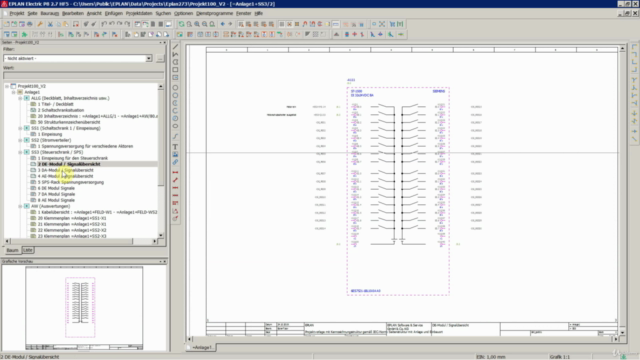This screenshot has width=640, height=360.
Task: Select page 6 DE Modul Signale
Action: pos(56,188)
